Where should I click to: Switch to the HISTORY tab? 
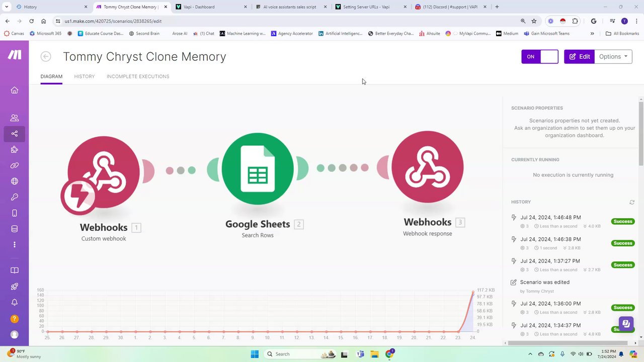pos(85,76)
